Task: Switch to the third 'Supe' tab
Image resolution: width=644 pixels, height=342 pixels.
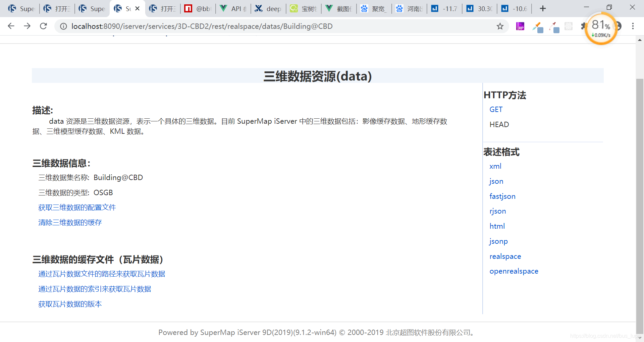Action: pos(92,8)
